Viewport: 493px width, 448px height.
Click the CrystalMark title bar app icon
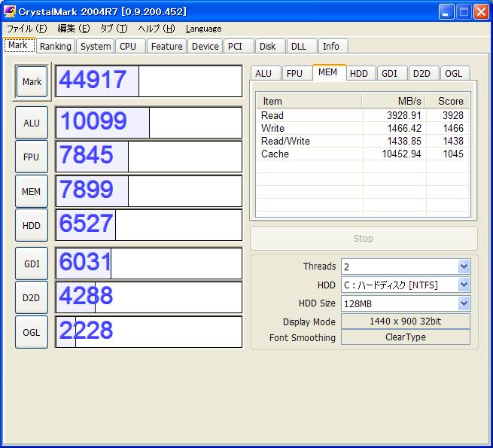[10, 11]
